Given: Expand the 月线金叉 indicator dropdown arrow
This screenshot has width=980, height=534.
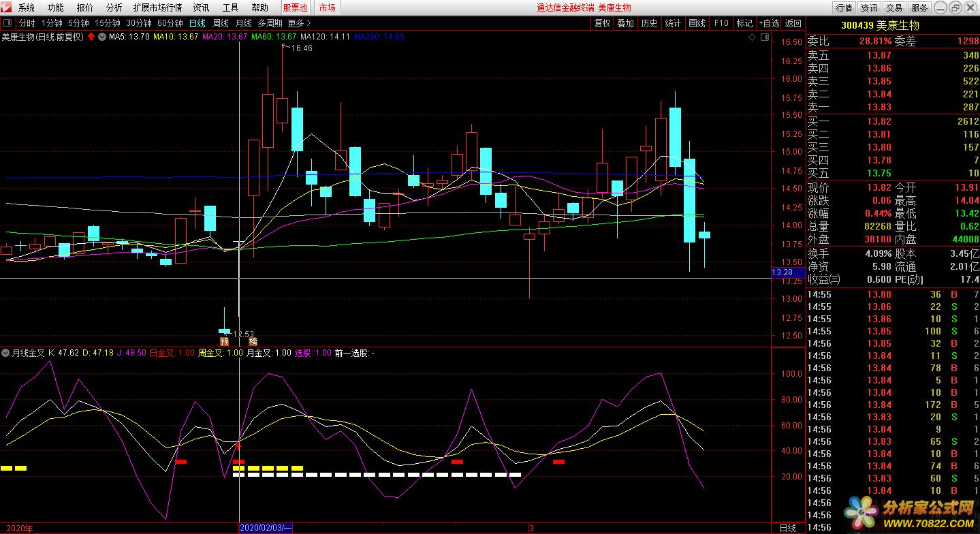Looking at the screenshot, I should pyautogui.click(x=6, y=353).
